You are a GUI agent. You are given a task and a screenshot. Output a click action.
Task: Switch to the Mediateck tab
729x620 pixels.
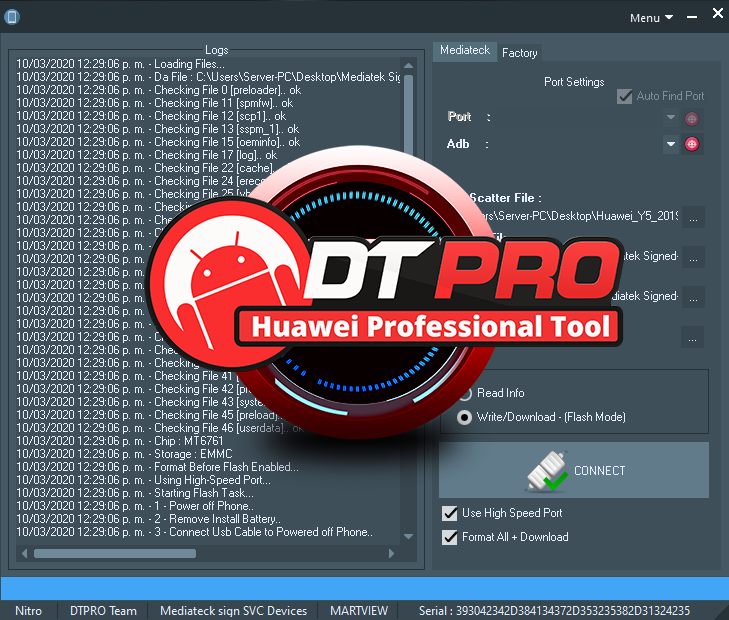tap(464, 52)
